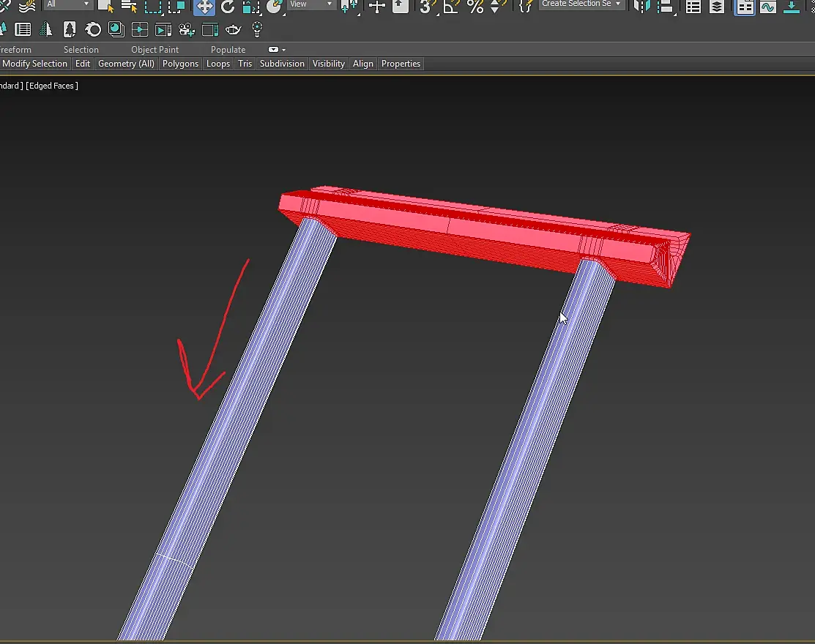Screen dimensions: 815x644
Task: Click the Modify Selection panel button
Action: pos(34,64)
